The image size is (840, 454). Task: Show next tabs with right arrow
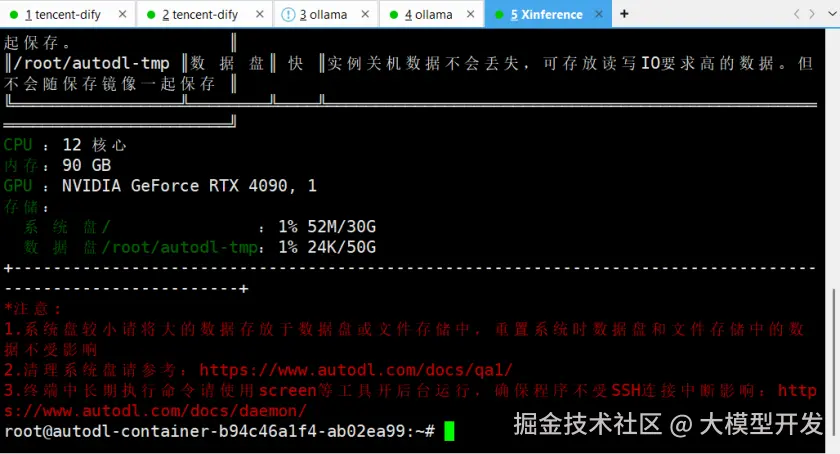812,14
